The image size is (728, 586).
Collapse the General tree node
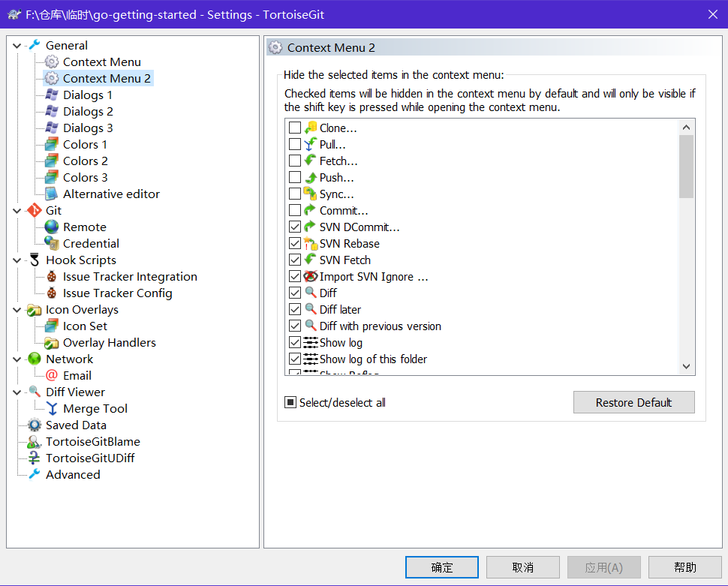[x=17, y=46]
